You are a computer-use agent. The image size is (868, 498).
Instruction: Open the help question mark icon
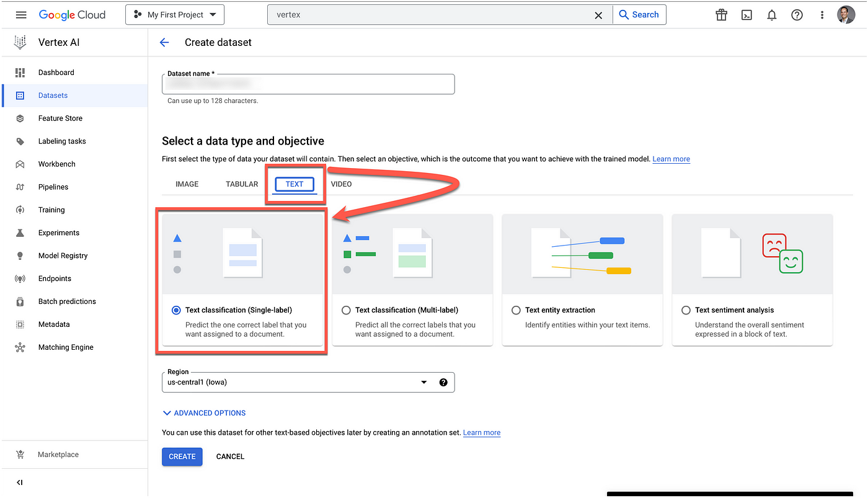tap(797, 15)
